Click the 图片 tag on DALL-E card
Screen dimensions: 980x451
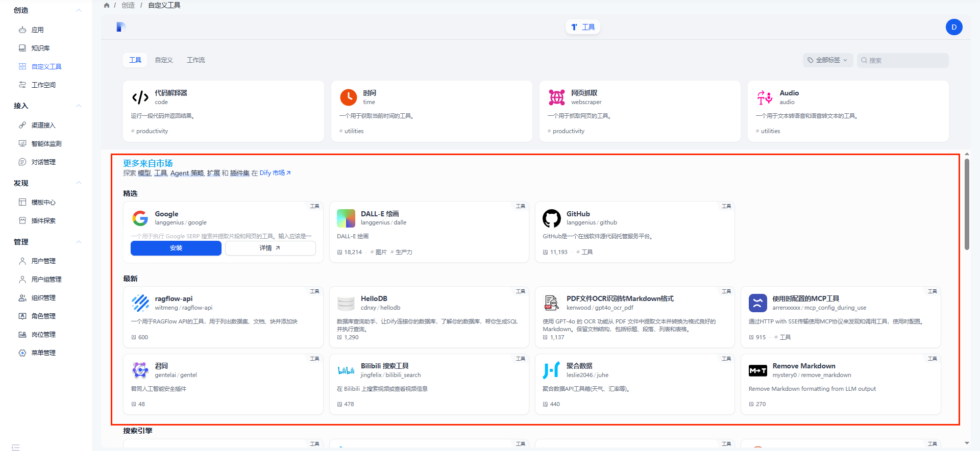tap(378, 252)
